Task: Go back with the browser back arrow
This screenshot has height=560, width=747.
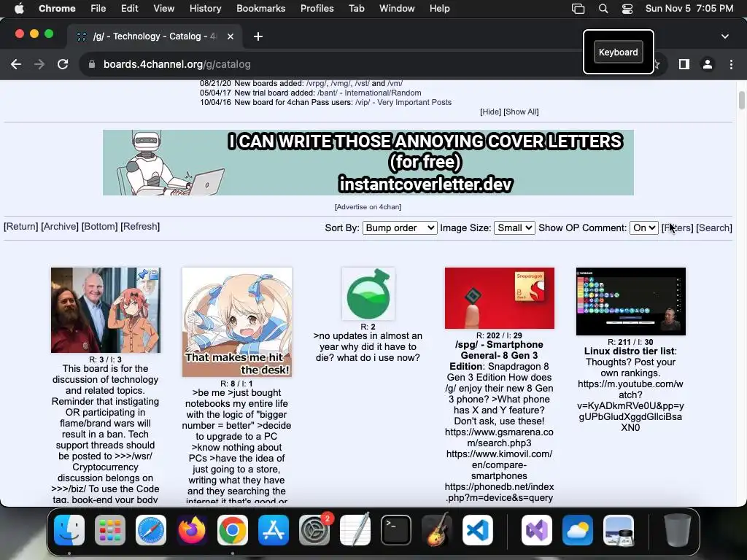Action: point(16,64)
